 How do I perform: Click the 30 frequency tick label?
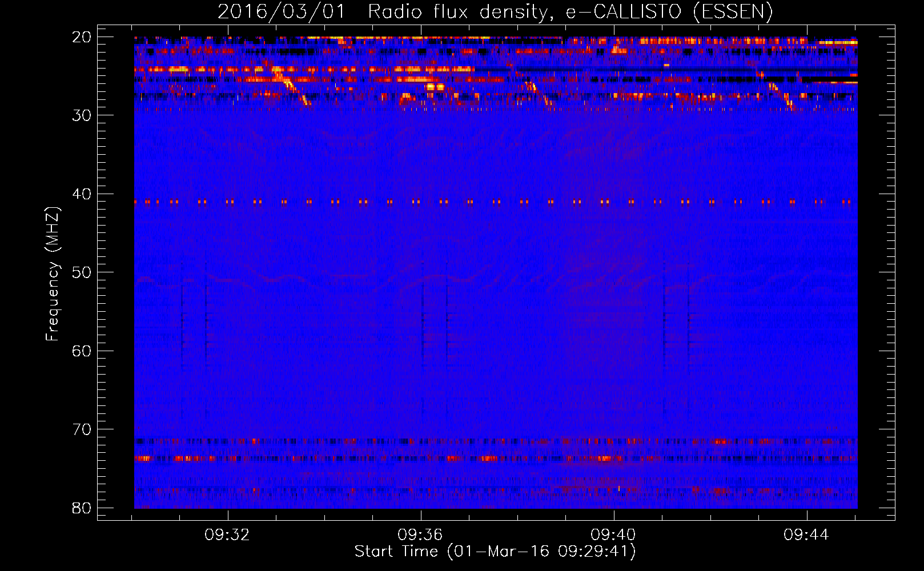pyautogui.click(x=82, y=115)
